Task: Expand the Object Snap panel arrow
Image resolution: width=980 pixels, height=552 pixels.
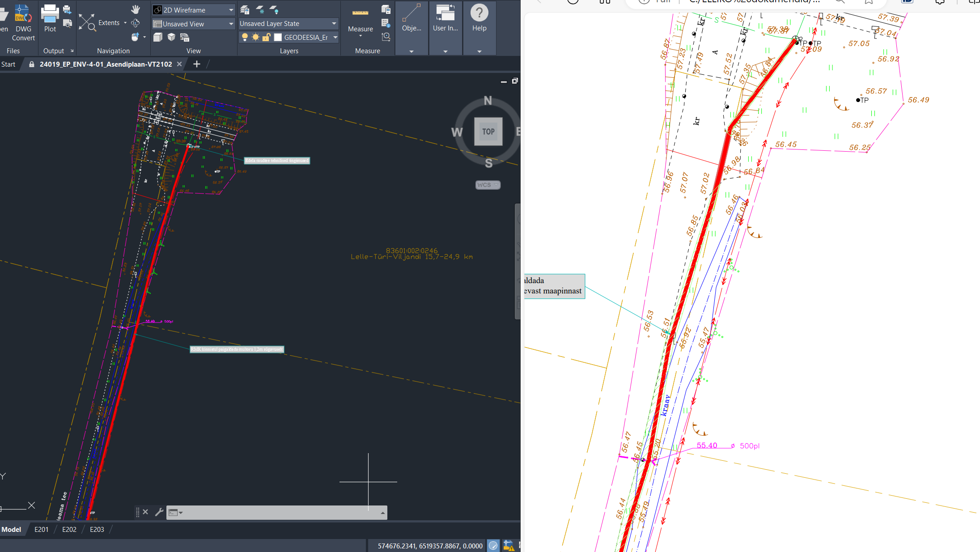Action: (x=412, y=51)
